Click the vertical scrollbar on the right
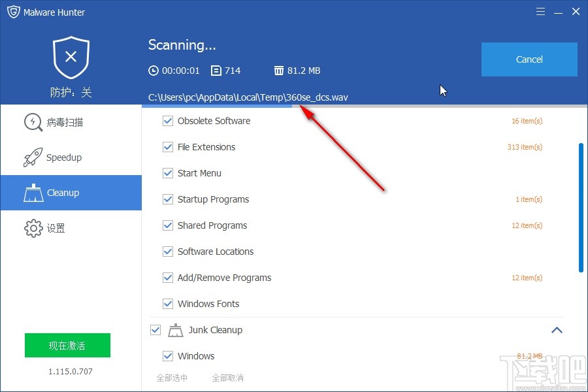Image resolution: width=588 pixels, height=392 pixels. point(582,196)
